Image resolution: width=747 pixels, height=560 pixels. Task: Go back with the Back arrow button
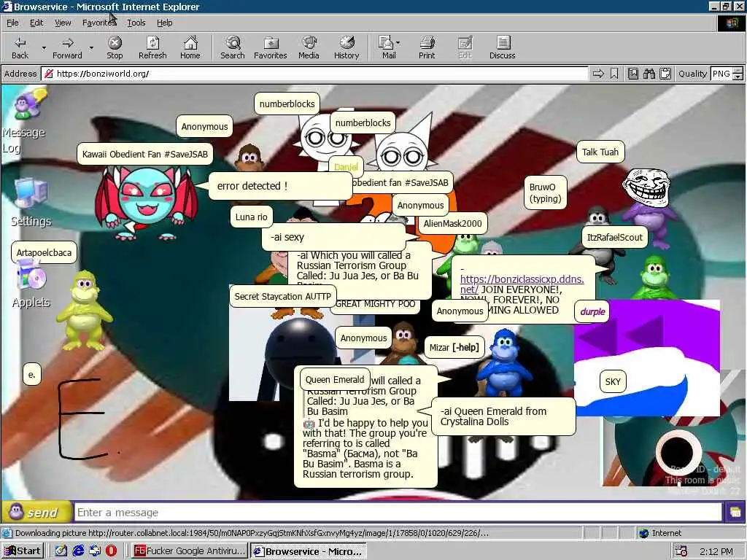(20, 48)
